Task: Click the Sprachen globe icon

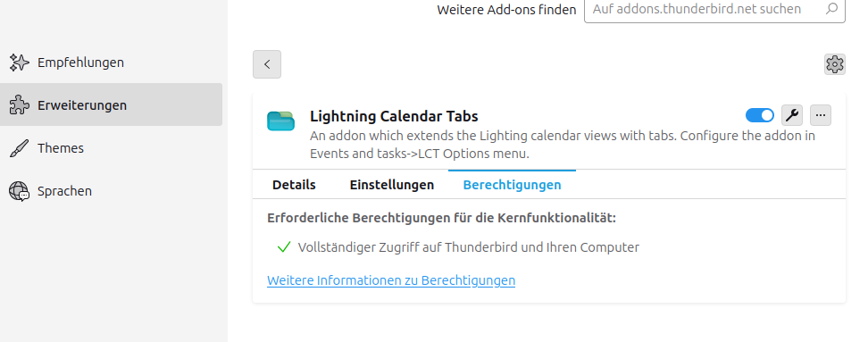Action: click(x=19, y=191)
